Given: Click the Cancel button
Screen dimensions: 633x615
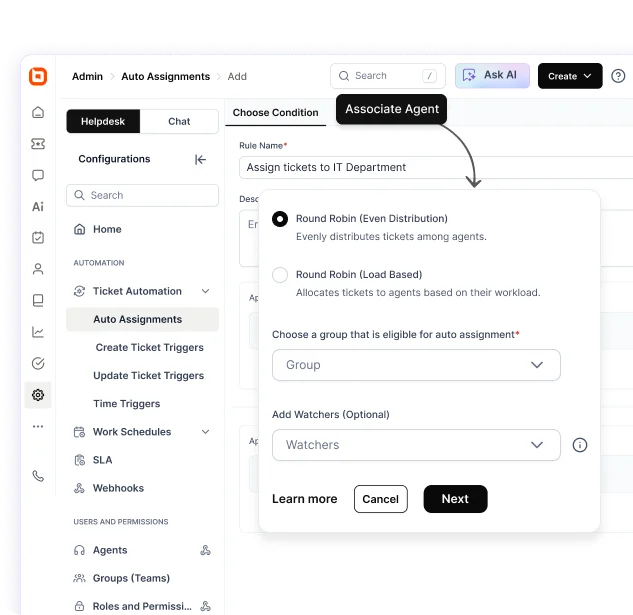Looking at the screenshot, I should coord(381,499).
